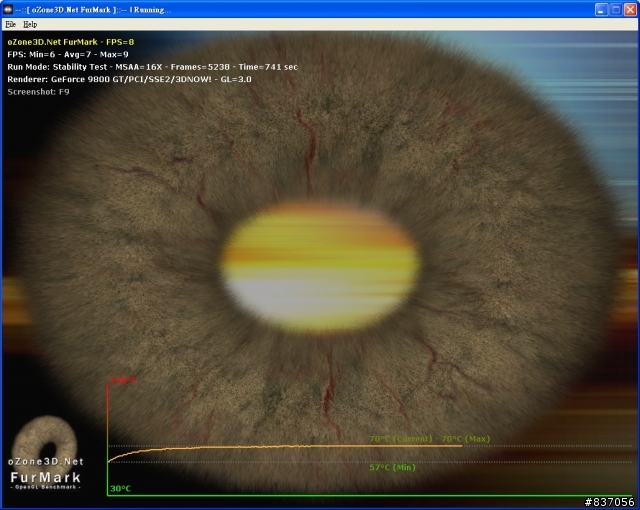Click the 'FPS: Min=6 - Avg=7 - Max=9' line
Screen dimensions: 640x510
tap(68, 54)
